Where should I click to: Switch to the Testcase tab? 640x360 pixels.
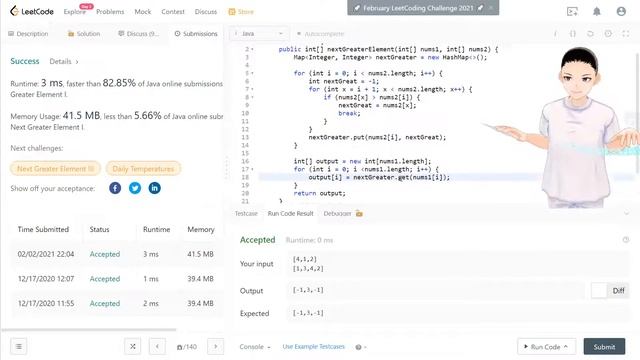246,213
